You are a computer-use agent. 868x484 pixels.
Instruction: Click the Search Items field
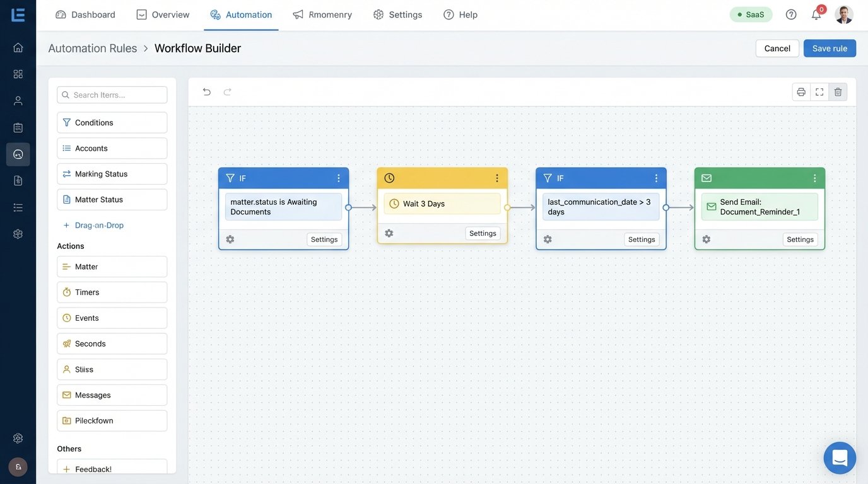[112, 93]
